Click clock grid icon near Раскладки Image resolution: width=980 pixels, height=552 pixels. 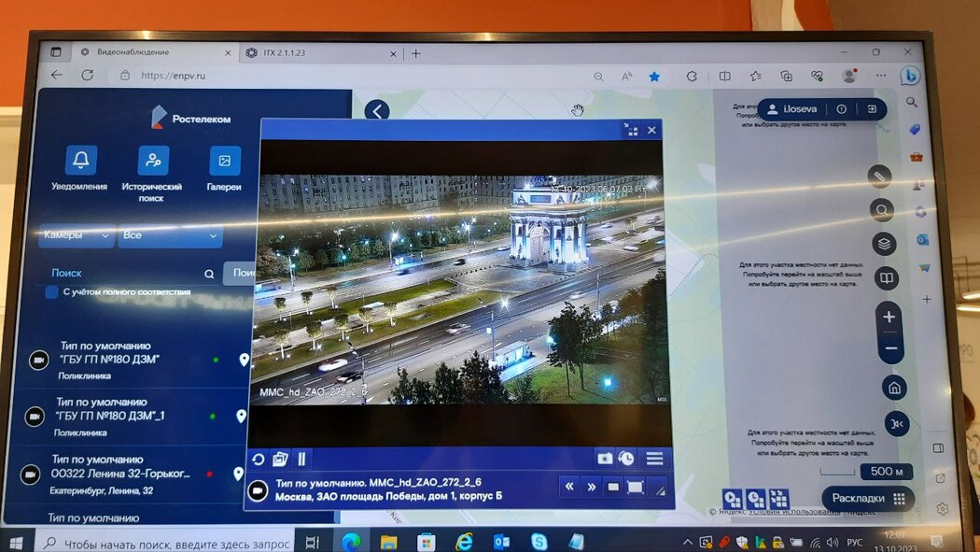pos(756,499)
